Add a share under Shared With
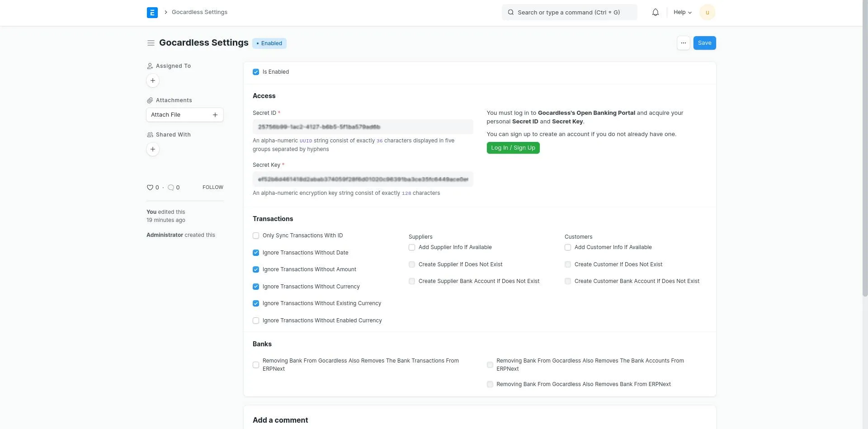Screen dimensions: 868x429 tap(153, 149)
